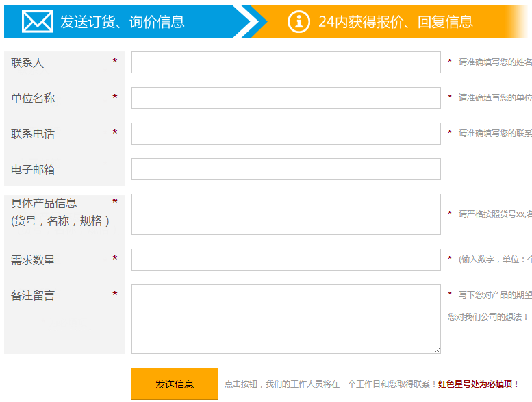Focus the 具体产品信息 text area
Image resolution: width=532 pixels, height=402 pixels.
coord(286,214)
